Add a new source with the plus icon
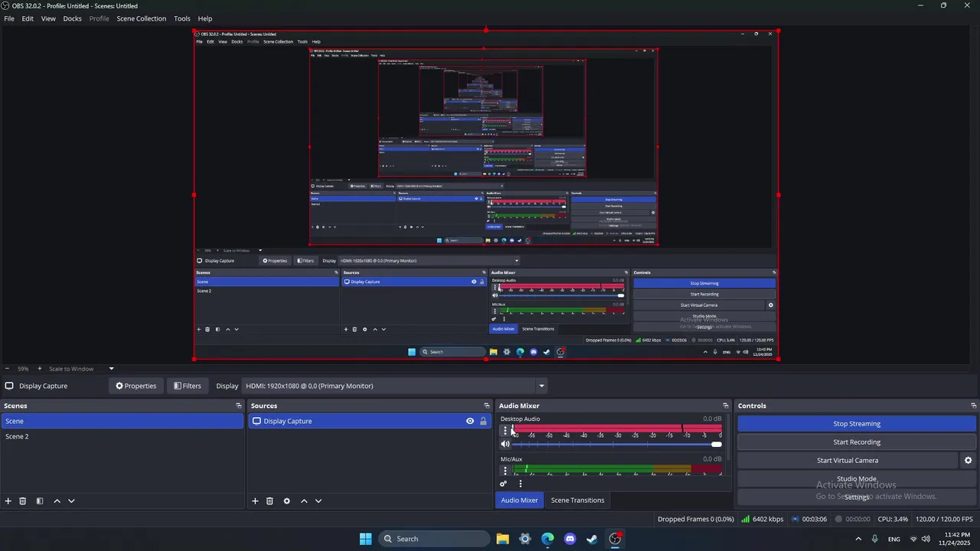The width and height of the screenshot is (980, 551). pyautogui.click(x=255, y=501)
